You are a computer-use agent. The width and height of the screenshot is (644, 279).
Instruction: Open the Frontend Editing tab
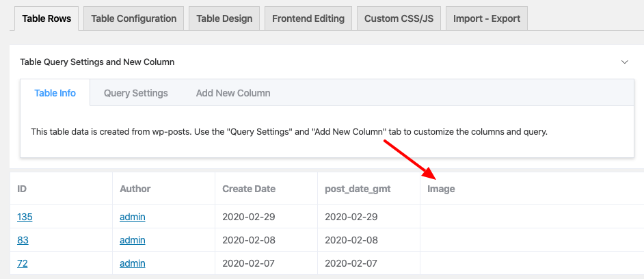tap(308, 18)
